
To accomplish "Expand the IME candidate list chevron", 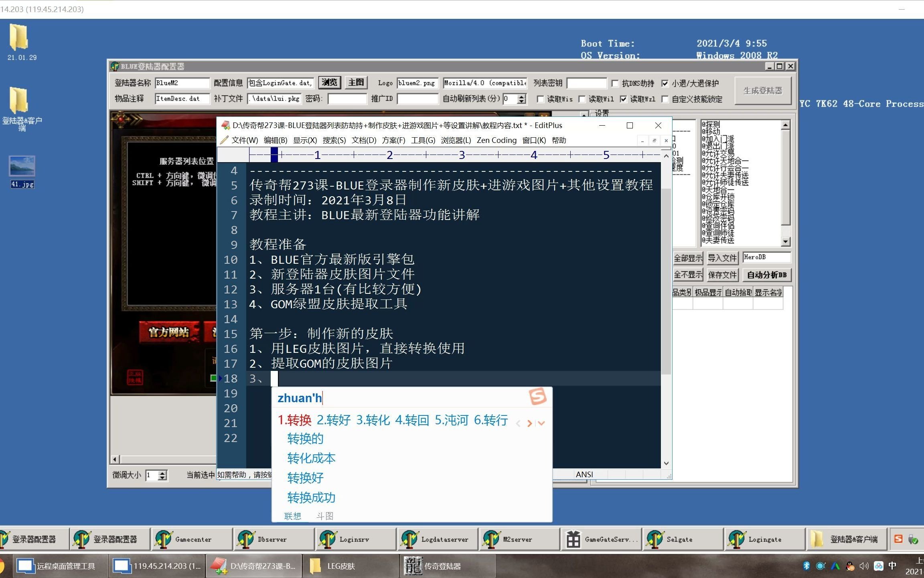I will (542, 423).
